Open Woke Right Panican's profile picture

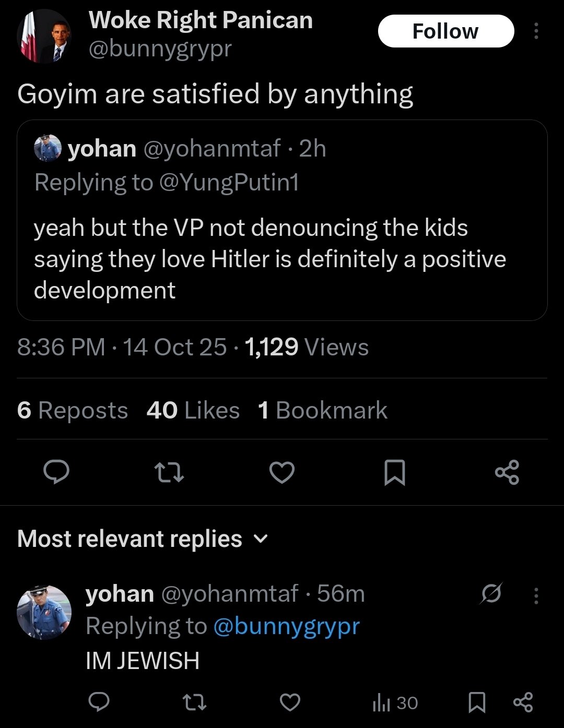pyautogui.click(x=44, y=35)
